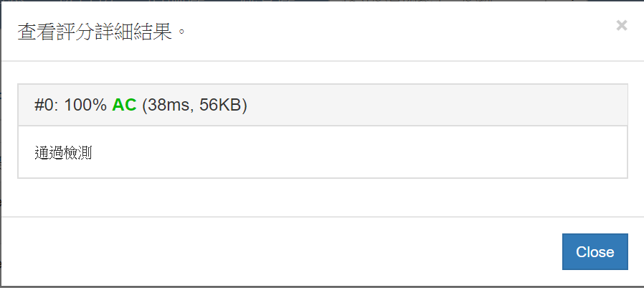
Task: Click the green AC status label
Action: click(x=124, y=106)
